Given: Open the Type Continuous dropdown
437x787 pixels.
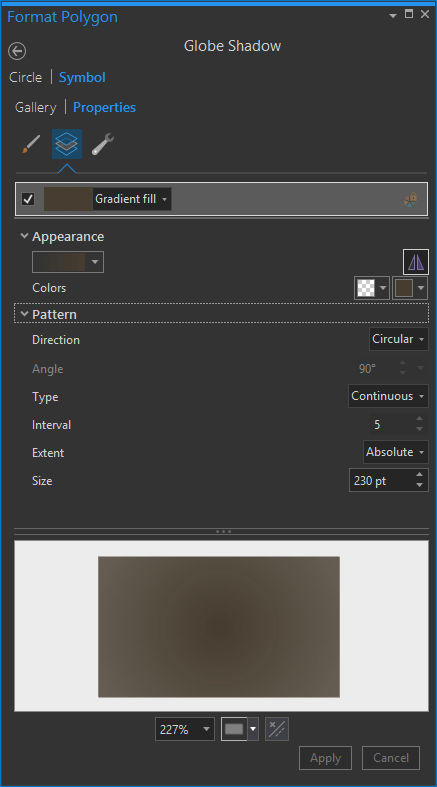Looking at the screenshot, I should (x=388, y=396).
